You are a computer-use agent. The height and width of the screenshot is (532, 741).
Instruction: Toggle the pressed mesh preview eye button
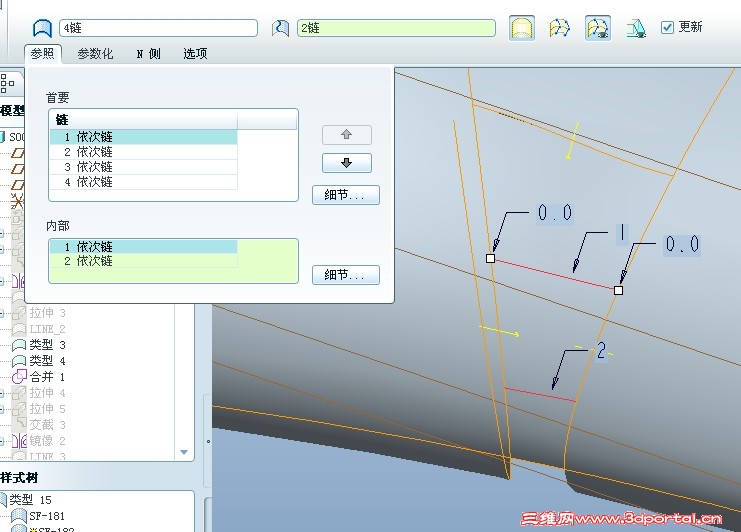point(598,28)
